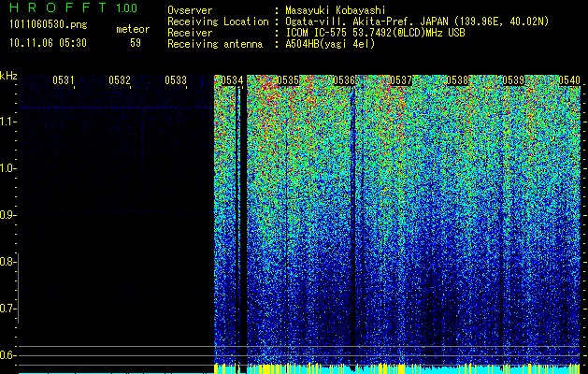Click the 0540 time marker
Viewport: 588px width, 374px height.
point(569,80)
